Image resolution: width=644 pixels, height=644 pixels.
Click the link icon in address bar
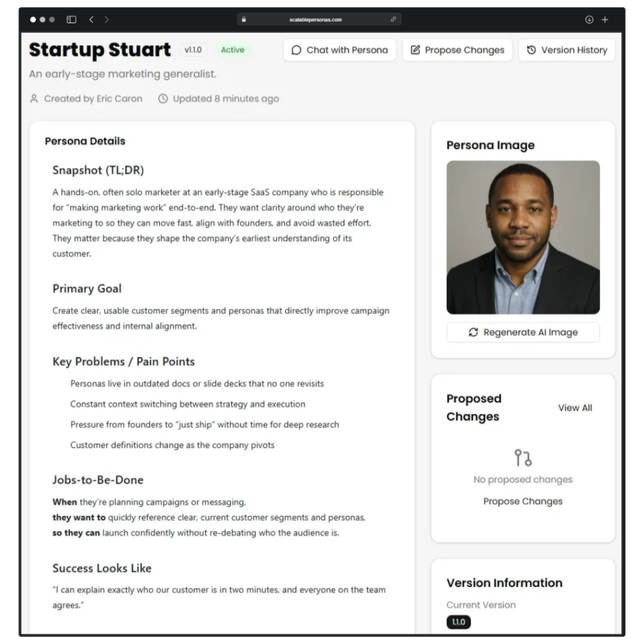(x=394, y=19)
